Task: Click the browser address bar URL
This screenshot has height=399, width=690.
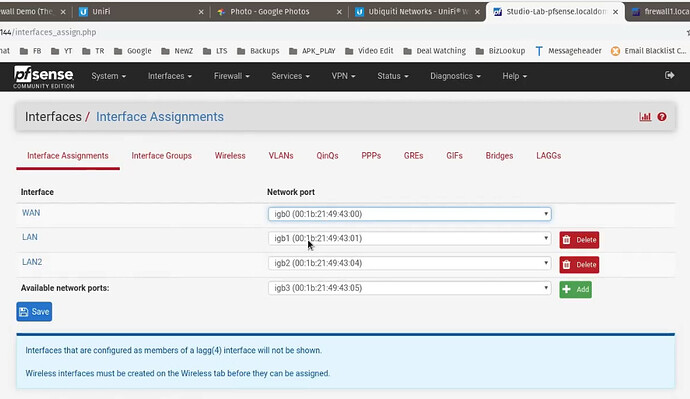Action: (48, 32)
